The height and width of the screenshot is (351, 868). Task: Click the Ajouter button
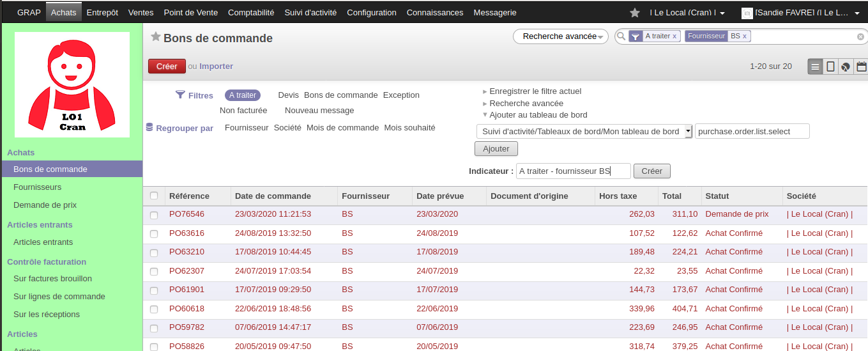496,148
